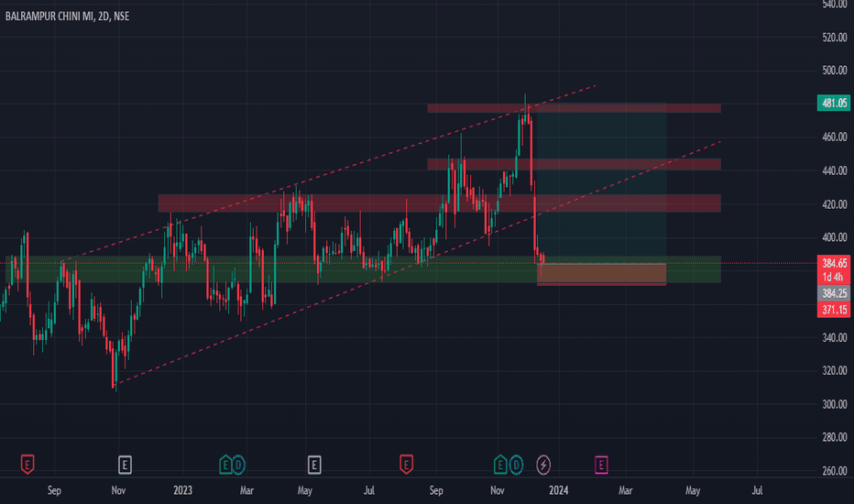Open the lightning bolt news marker

pos(543,465)
